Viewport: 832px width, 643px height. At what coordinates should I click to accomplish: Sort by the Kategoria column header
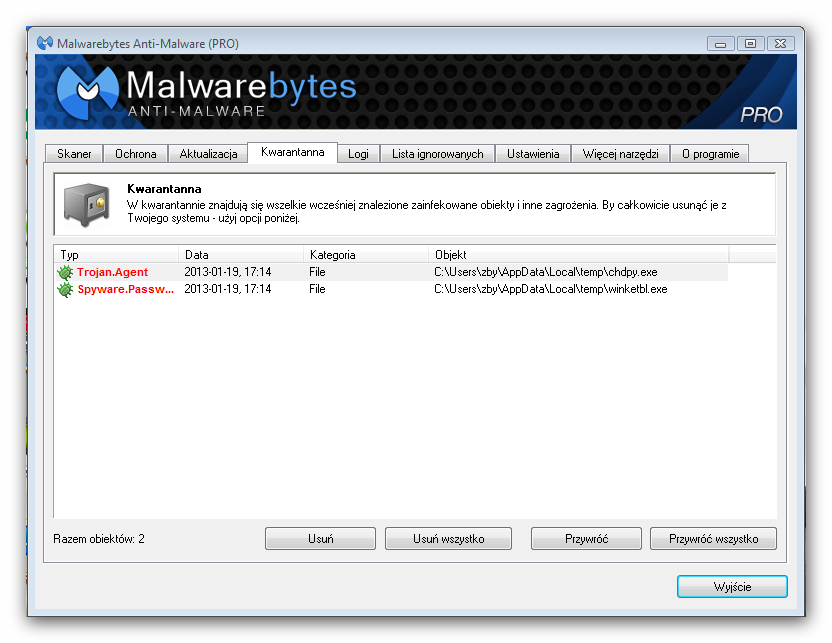[366, 255]
